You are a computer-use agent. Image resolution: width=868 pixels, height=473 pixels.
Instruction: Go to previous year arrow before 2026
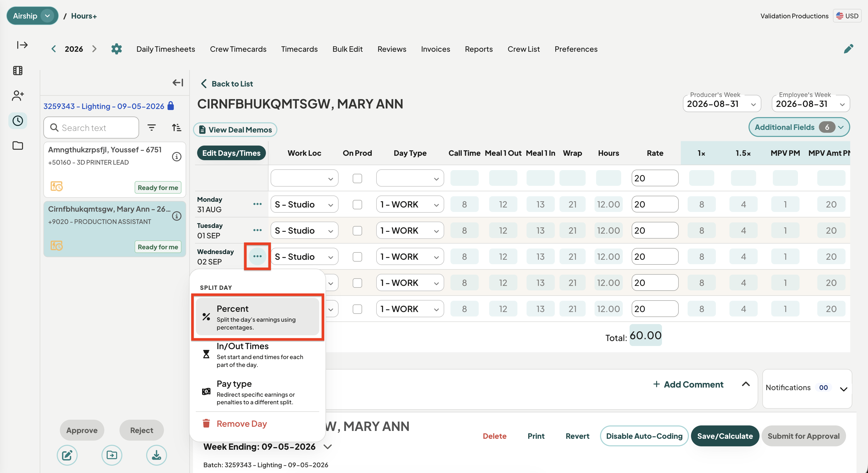(x=54, y=49)
